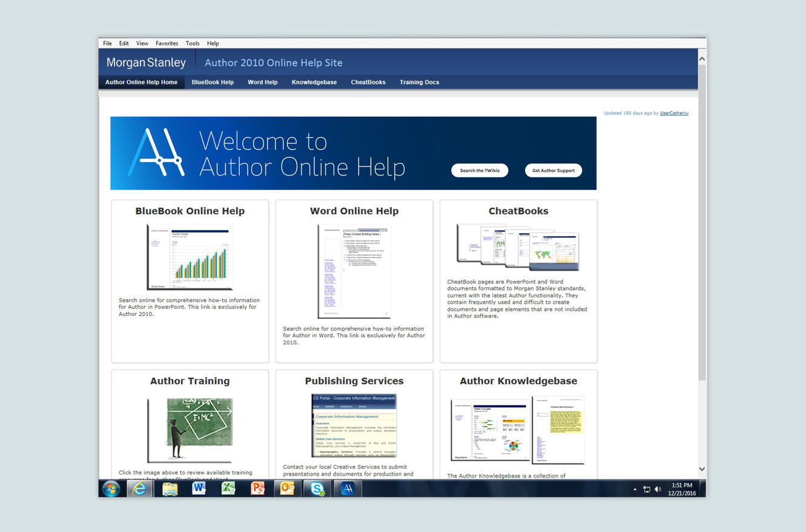Click the 'Updated 180 days ago by' text
806x532 pixels.
click(x=631, y=113)
